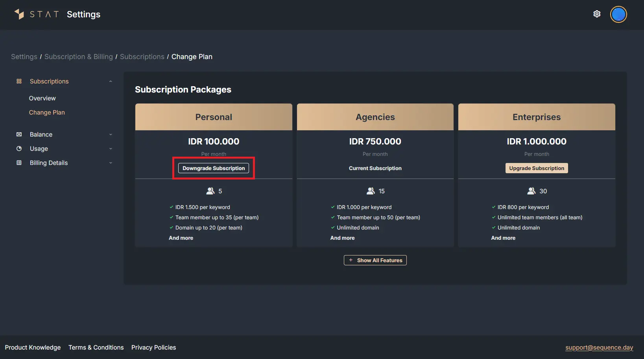Click the users icon on Personal plan
Screen dimensions: 644x359
point(210,191)
